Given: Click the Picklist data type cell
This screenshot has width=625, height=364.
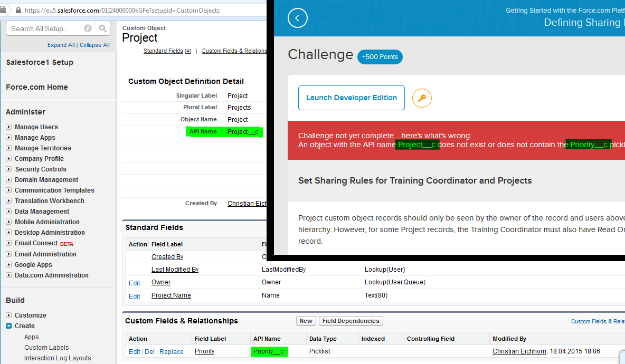Looking at the screenshot, I should point(320,351).
